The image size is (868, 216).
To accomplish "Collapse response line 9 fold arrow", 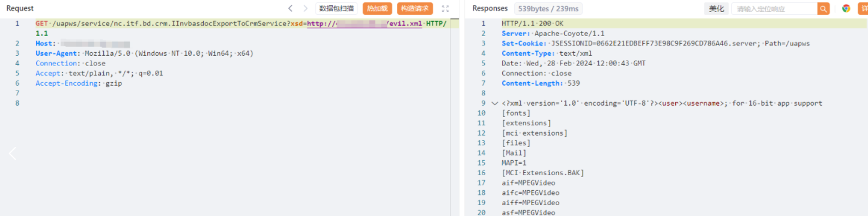I will [x=494, y=103].
